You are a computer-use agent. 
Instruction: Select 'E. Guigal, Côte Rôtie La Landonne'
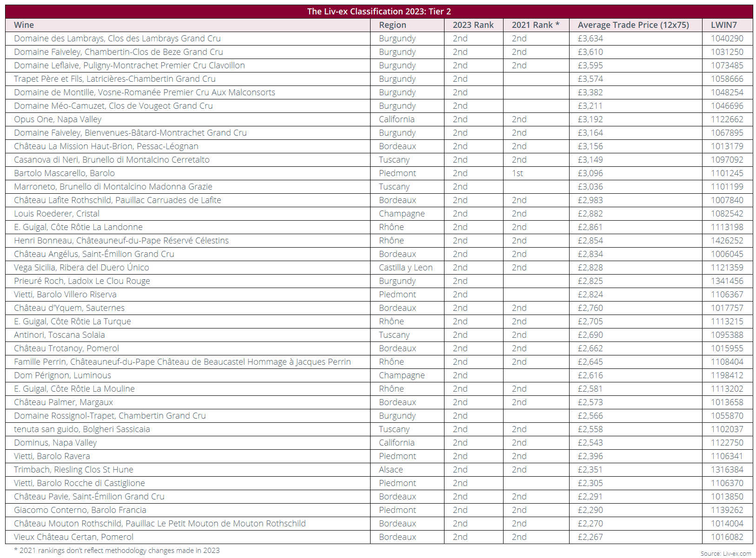(78, 227)
